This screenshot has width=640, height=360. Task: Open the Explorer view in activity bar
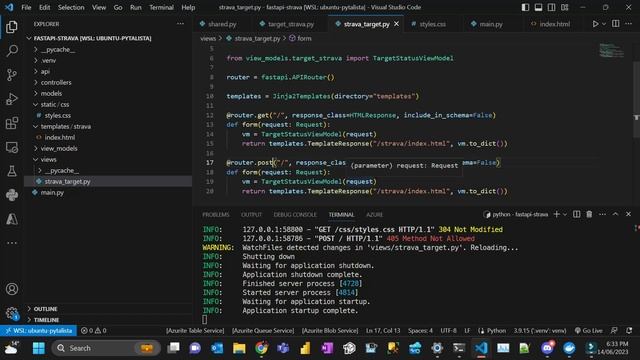[12, 27]
